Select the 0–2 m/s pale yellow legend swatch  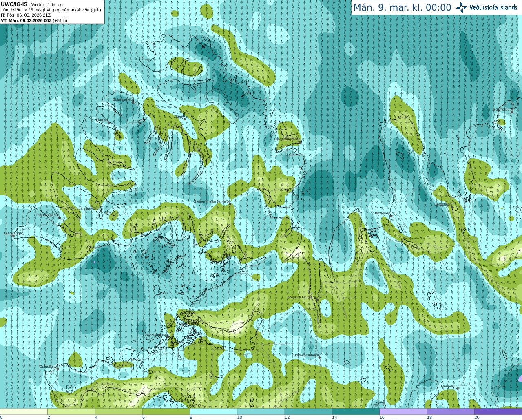pos(24,411)
